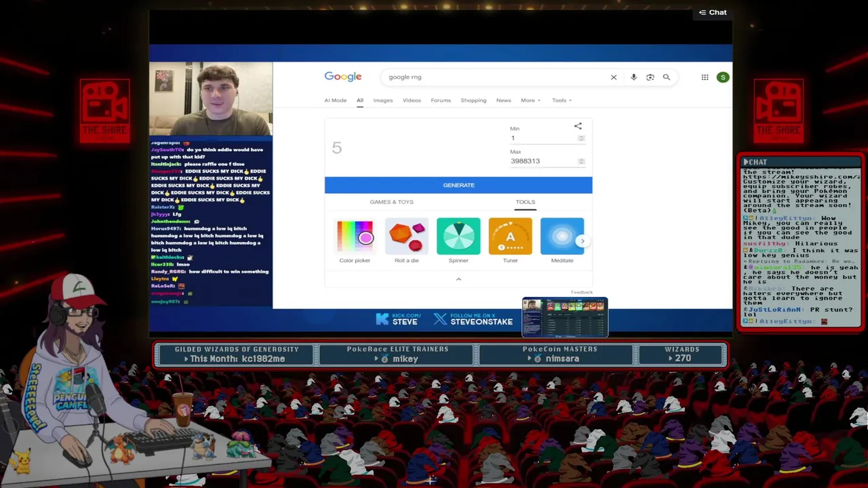Collapse the tools panel with up chevron
This screenshot has height=488, width=868.
pyautogui.click(x=458, y=279)
